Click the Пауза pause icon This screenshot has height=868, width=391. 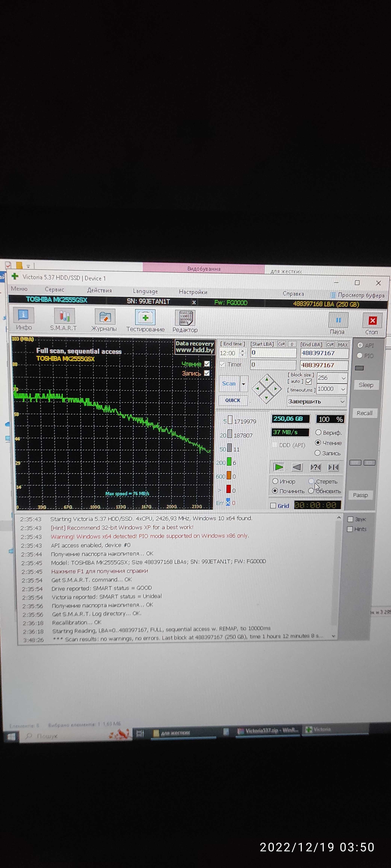[x=338, y=320]
